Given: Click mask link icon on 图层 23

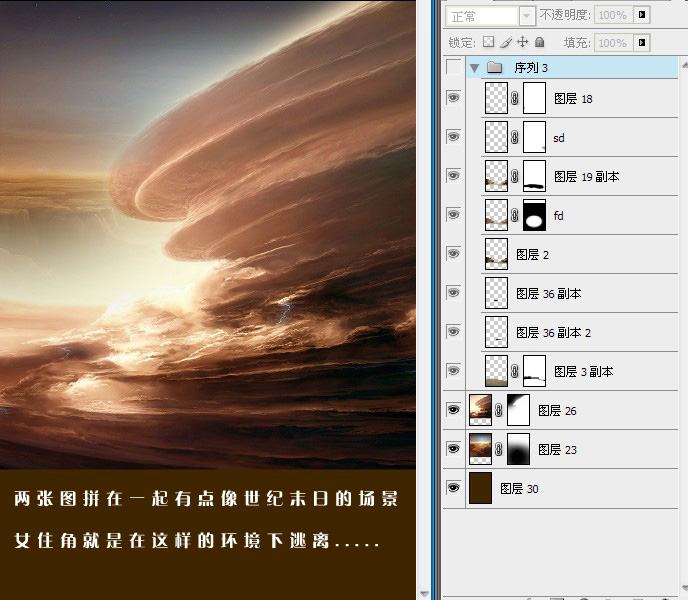Looking at the screenshot, I should coord(499,449).
